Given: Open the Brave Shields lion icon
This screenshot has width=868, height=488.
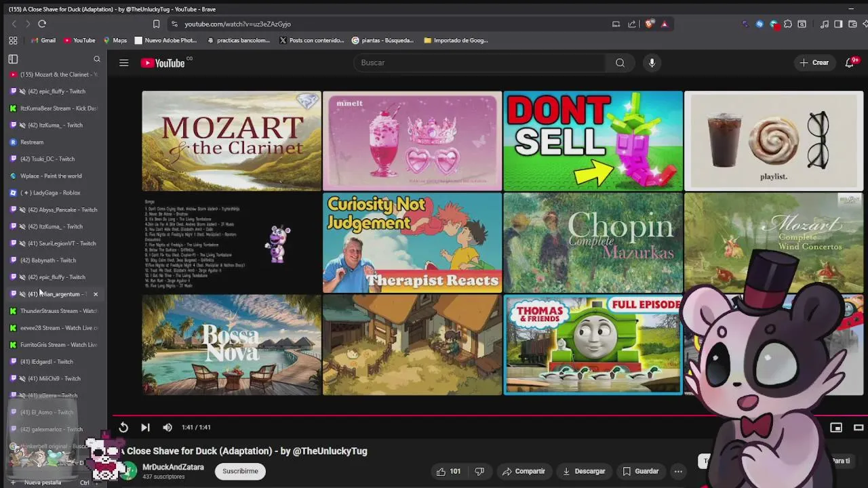Looking at the screenshot, I should [x=649, y=24].
